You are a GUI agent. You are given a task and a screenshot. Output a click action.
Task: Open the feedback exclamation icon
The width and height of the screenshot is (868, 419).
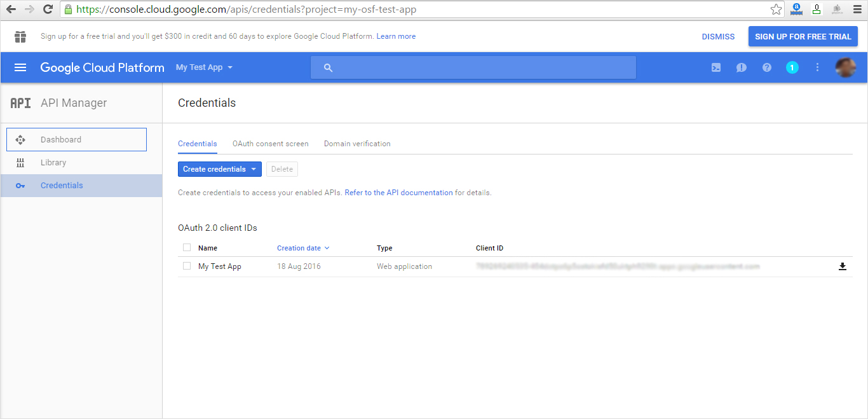(x=742, y=67)
